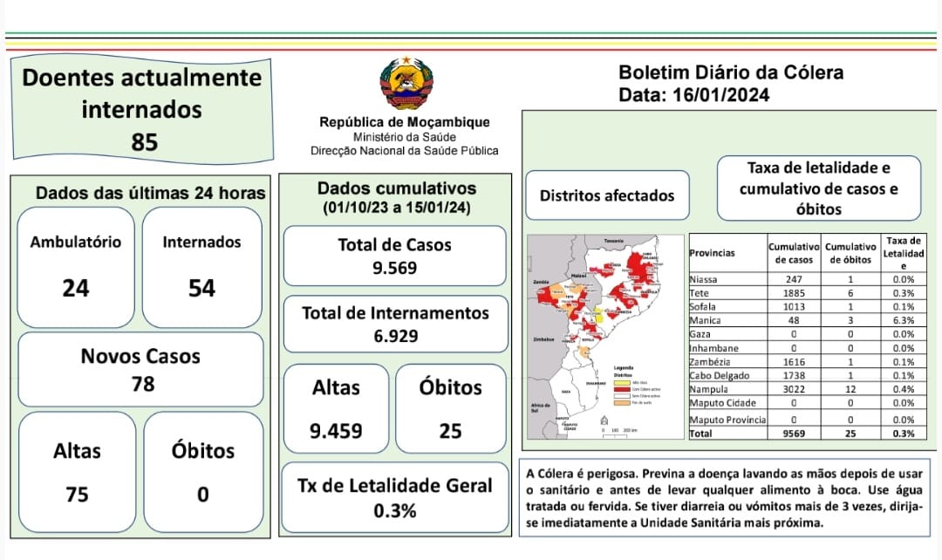Click the 'Cumulativo de casos' column header
Viewport: 942px width, 560px height.
pyautogui.click(x=794, y=253)
